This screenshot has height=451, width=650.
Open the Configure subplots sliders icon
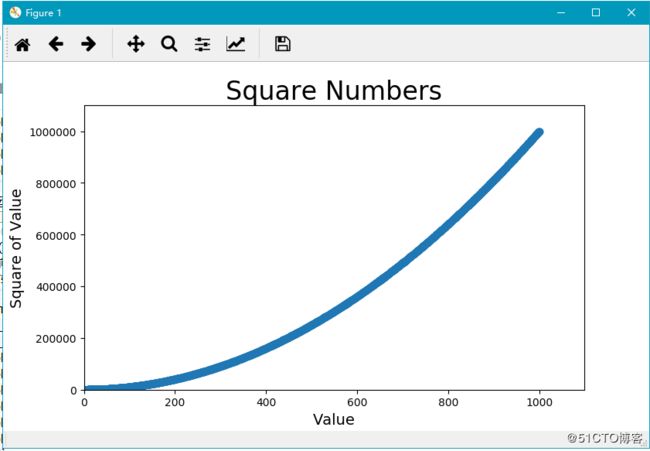point(202,44)
